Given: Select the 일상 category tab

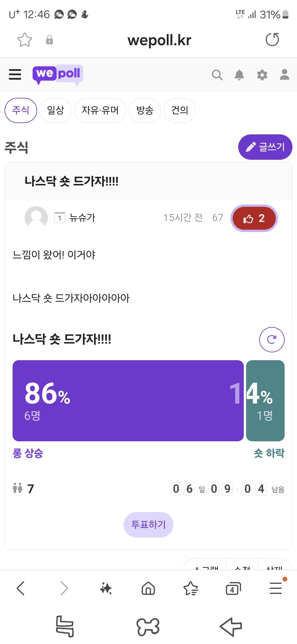Looking at the screenshot, I should [55, 110].
